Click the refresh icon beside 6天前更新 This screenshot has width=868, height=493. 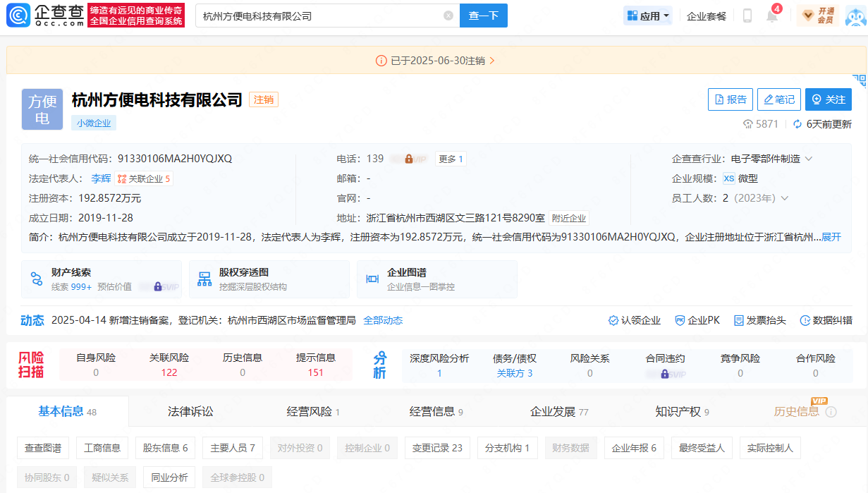(x=797, y=124)
